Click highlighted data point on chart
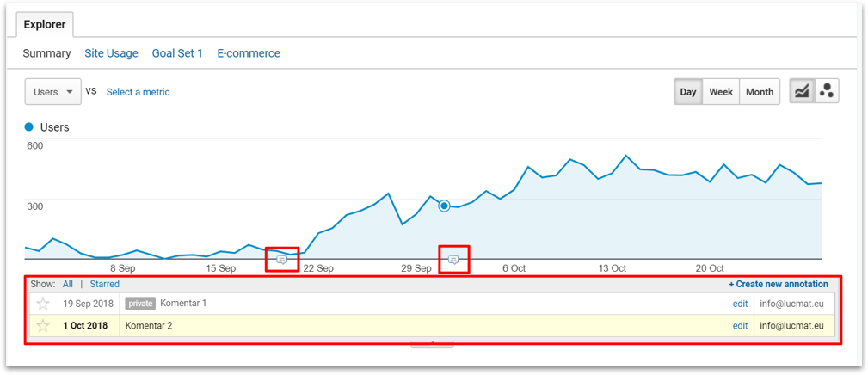868x375 pixels. [444, 206]
